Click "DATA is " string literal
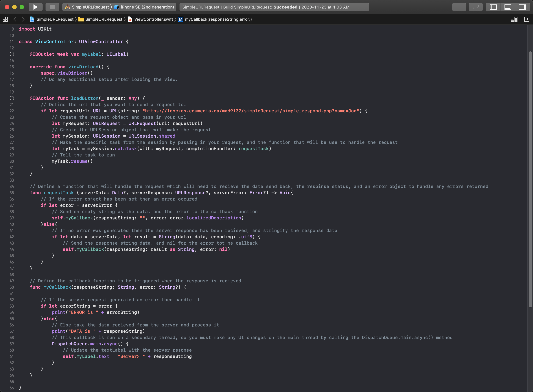 (82, 331)
